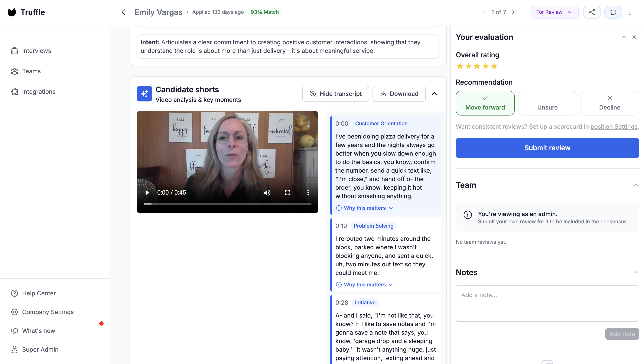Go to next candidate chevron
The height and width of the screenshot is (364, 644).
click(x=513, y=12)
